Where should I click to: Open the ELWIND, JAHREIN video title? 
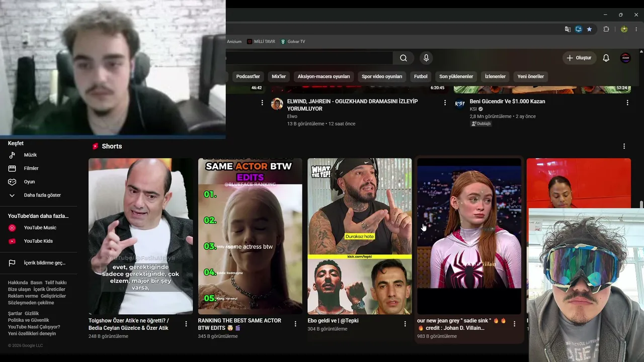[353, 105]
